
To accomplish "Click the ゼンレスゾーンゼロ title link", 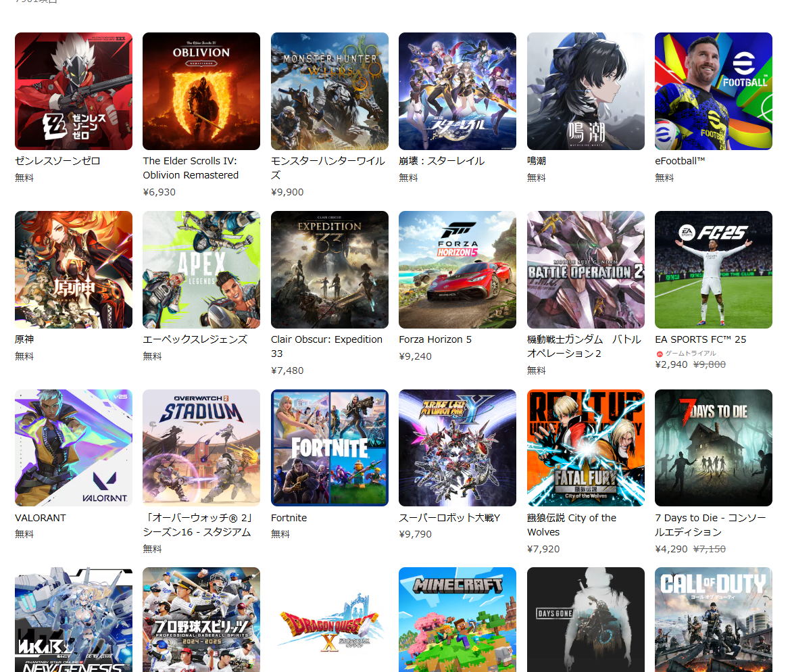I will click(57, 161).
